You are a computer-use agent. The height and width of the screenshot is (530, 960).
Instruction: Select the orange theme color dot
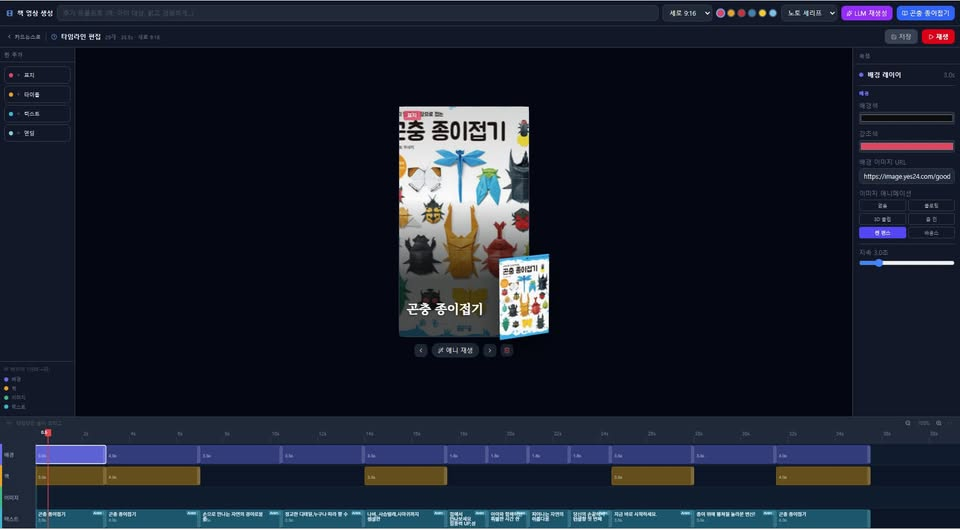coord(731,13)
